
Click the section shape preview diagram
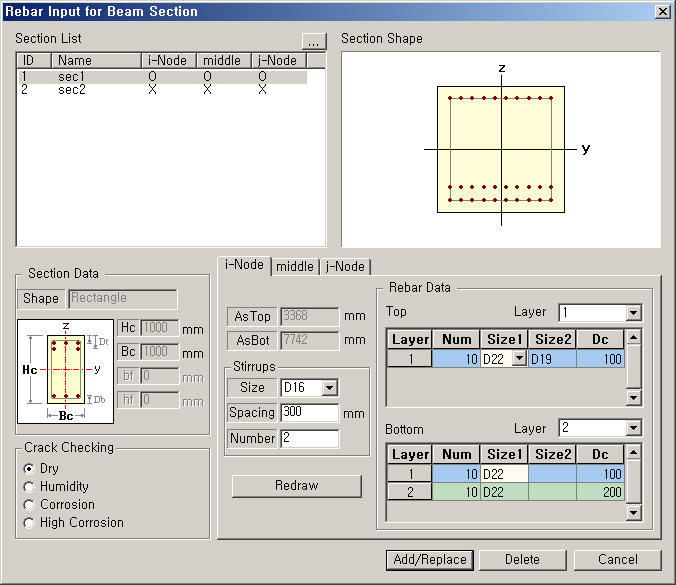pyautogui.click(x=500, y=149)
